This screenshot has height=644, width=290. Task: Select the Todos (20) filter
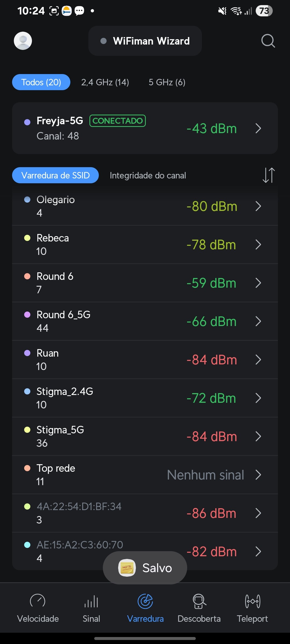coord(41,82)
